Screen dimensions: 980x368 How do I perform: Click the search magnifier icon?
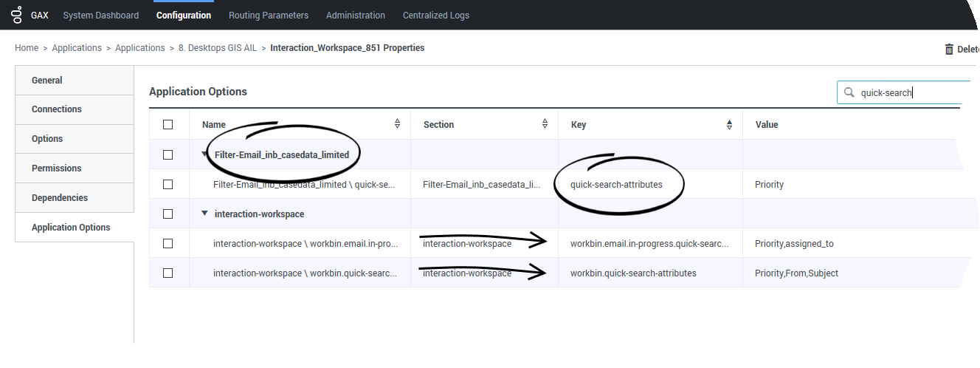tap(849, 92)
